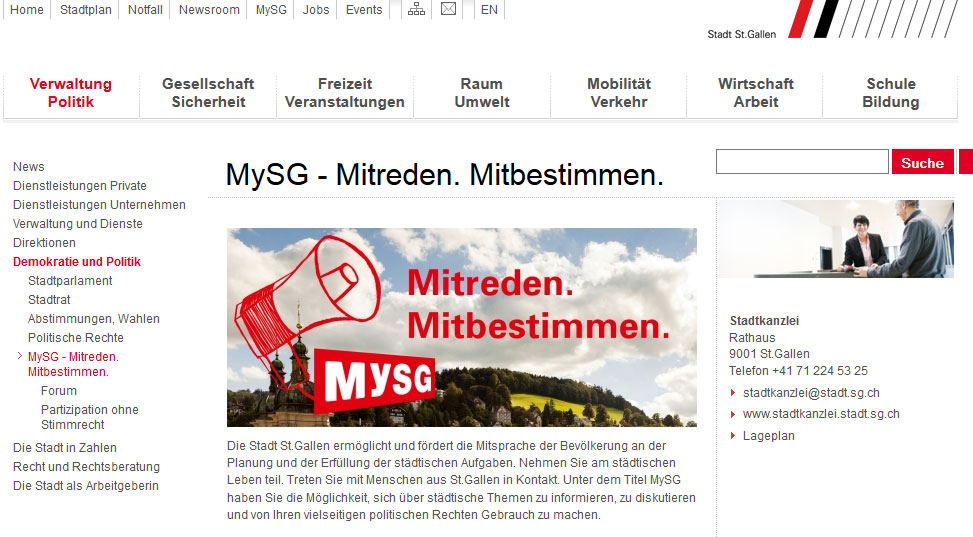Switch language to EN
973x537 pixels.
489,10
